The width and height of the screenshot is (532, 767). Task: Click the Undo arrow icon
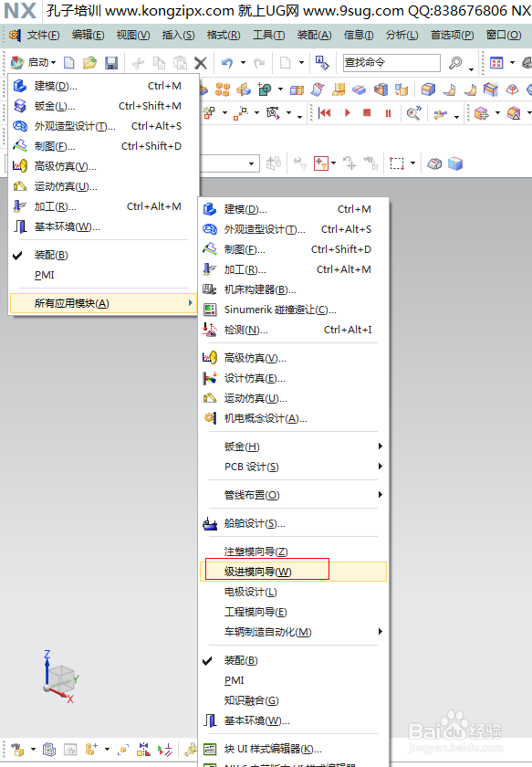(x=227, y=63)
